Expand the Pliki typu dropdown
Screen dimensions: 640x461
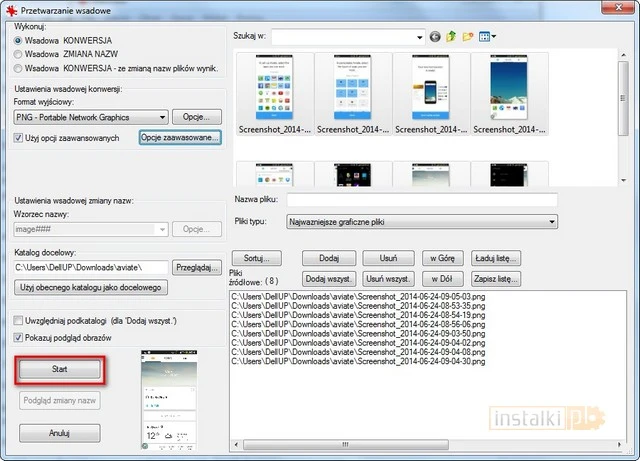[551, 222]
